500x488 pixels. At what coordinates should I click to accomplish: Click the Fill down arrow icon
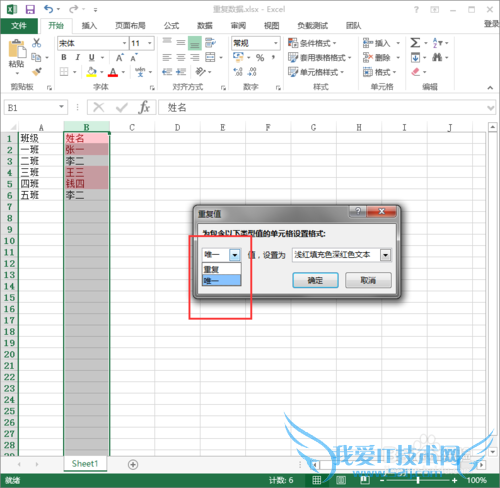tap(415, 58)
